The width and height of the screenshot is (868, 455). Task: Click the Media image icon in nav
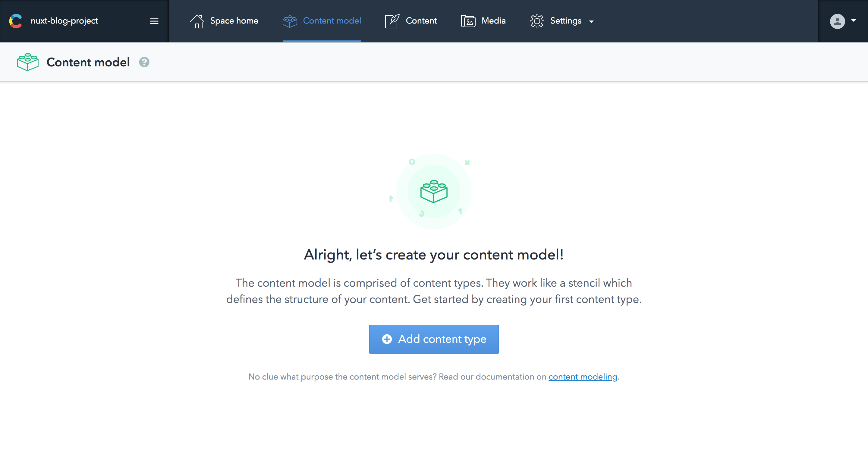tap(467, 21)
